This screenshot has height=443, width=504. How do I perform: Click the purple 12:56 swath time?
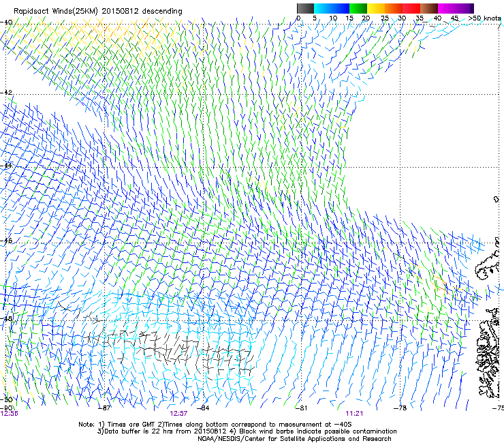9,414
